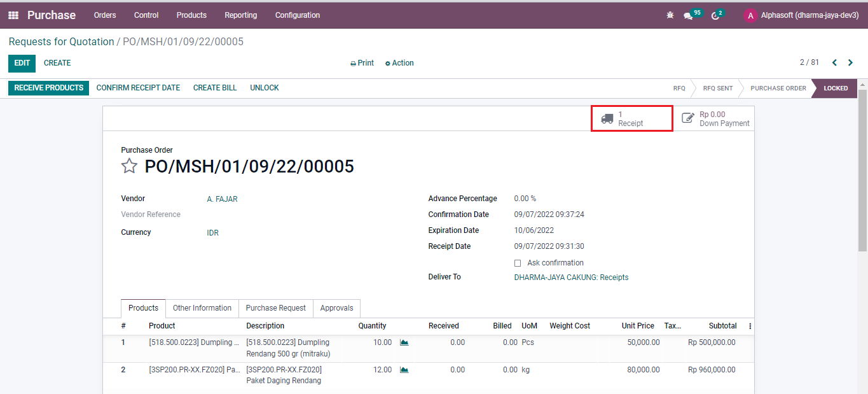Open the Print dropdown

[x=362, y=63]
